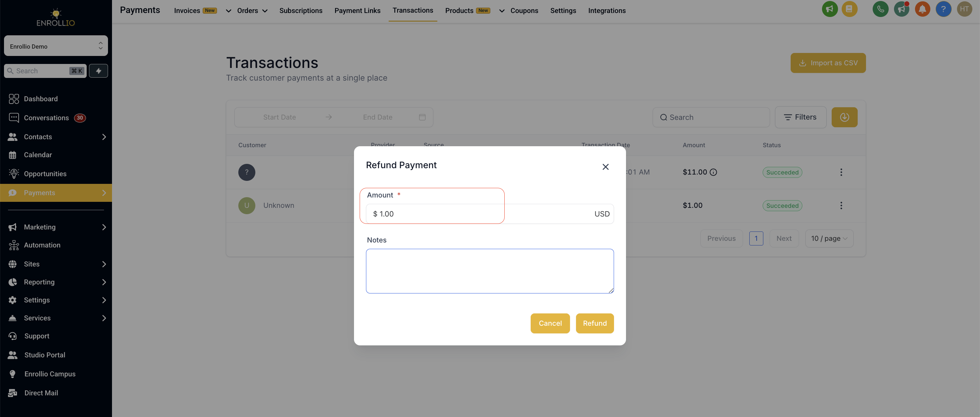This screenshot has width=980, height=417.
Task: Expand the Orders dropdown in top nav
Action: (252, 11)
